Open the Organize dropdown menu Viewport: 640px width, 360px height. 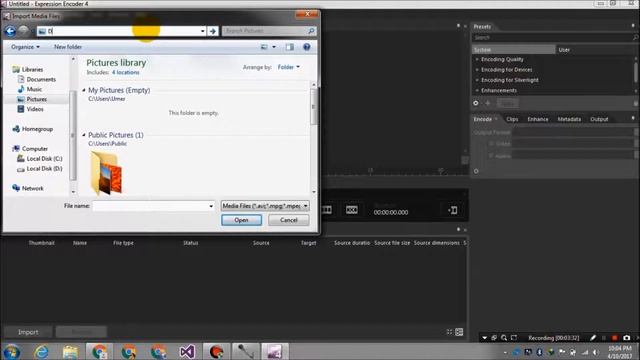coord(25,47)
